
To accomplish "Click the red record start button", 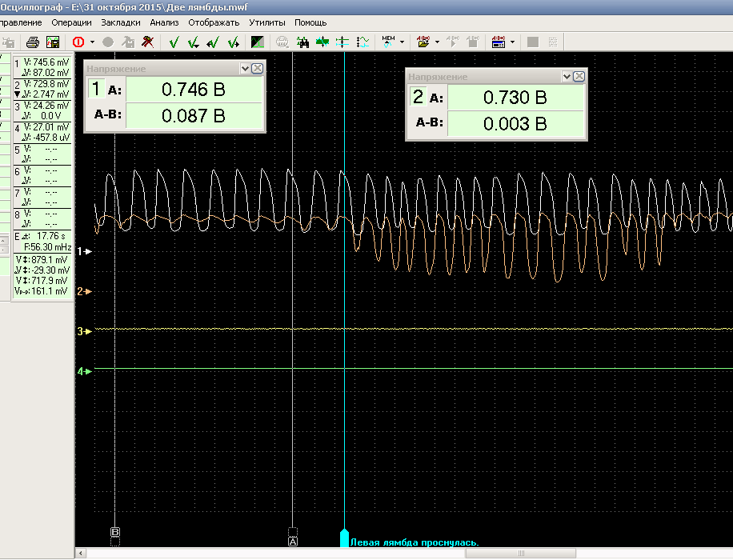I will coord(78,42).
